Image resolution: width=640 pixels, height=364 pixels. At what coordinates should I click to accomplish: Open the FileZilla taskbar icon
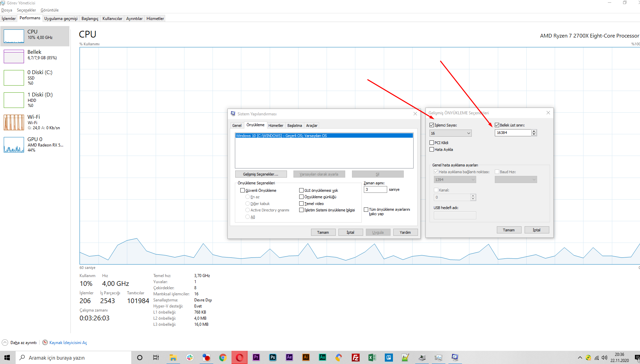tap(356, 358)
